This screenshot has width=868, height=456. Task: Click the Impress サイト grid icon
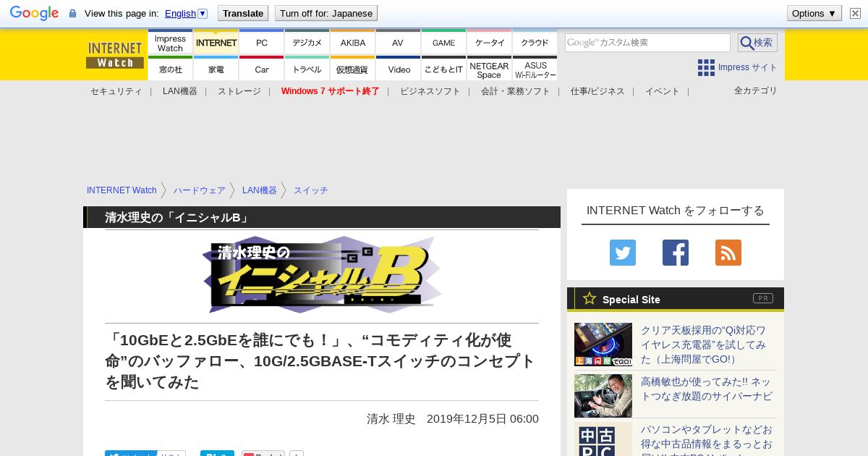click(706, 67)
